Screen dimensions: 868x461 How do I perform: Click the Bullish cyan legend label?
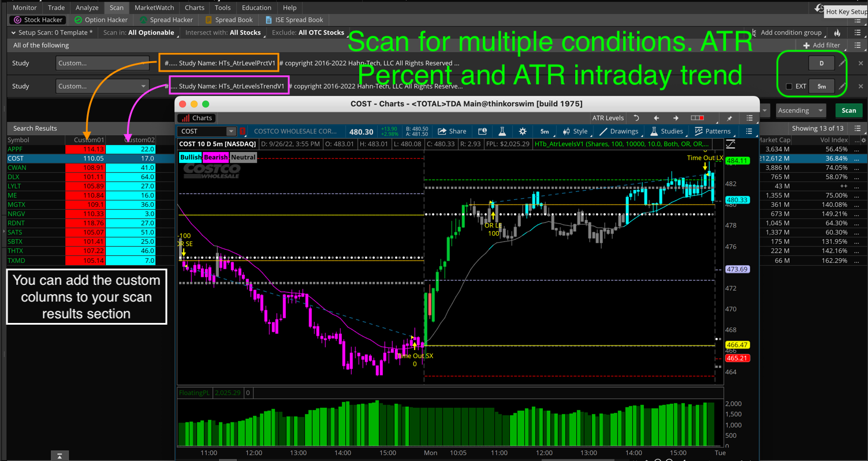[x=191, y=157]
